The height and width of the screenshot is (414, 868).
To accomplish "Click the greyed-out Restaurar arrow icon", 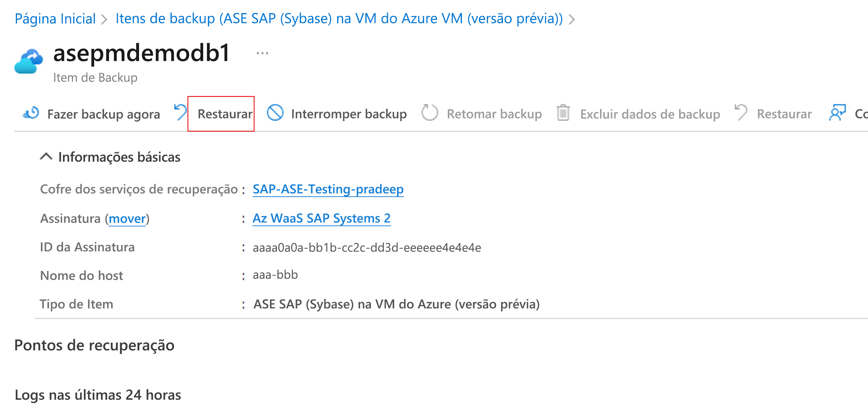I will [x=741, y=113].
